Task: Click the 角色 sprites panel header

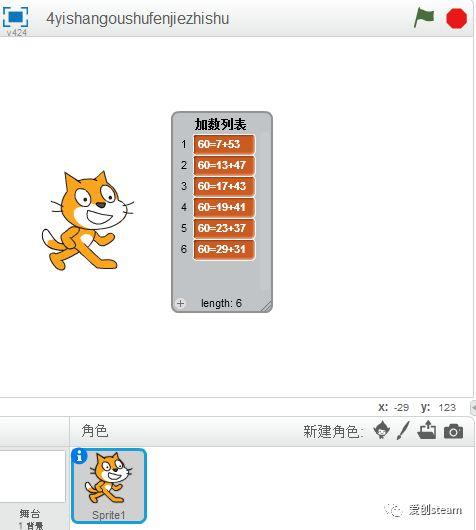Action: (x=95, y=431)
